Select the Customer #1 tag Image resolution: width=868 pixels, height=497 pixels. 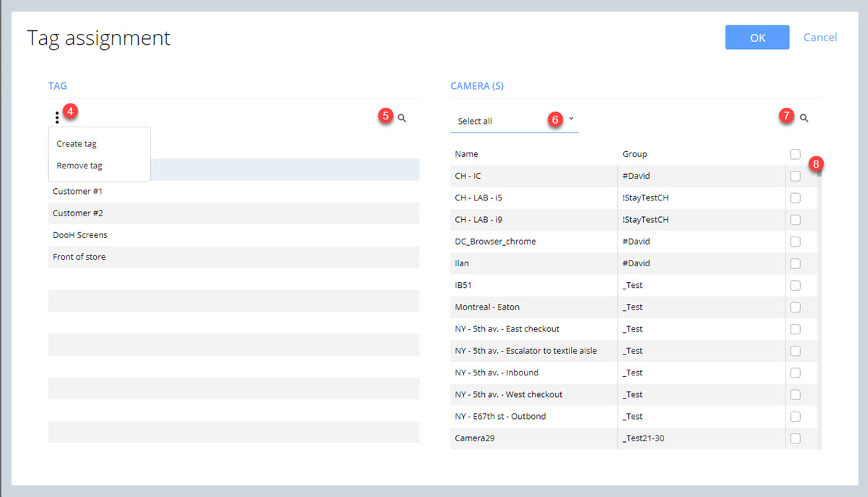click(233, 192)
